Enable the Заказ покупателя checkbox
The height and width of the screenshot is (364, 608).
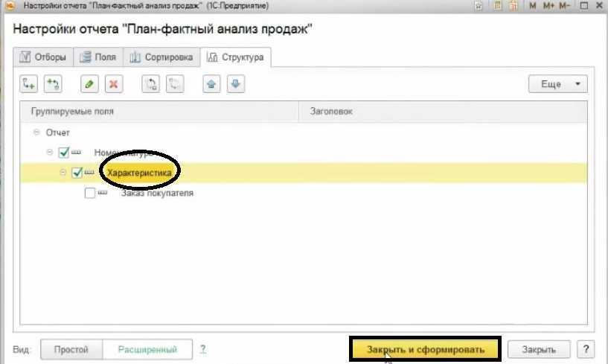(90, 194)
